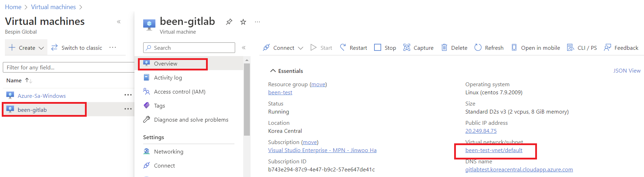
Task: Open Visual Studio Enterprise subscription link
Action: pos(322,150)
